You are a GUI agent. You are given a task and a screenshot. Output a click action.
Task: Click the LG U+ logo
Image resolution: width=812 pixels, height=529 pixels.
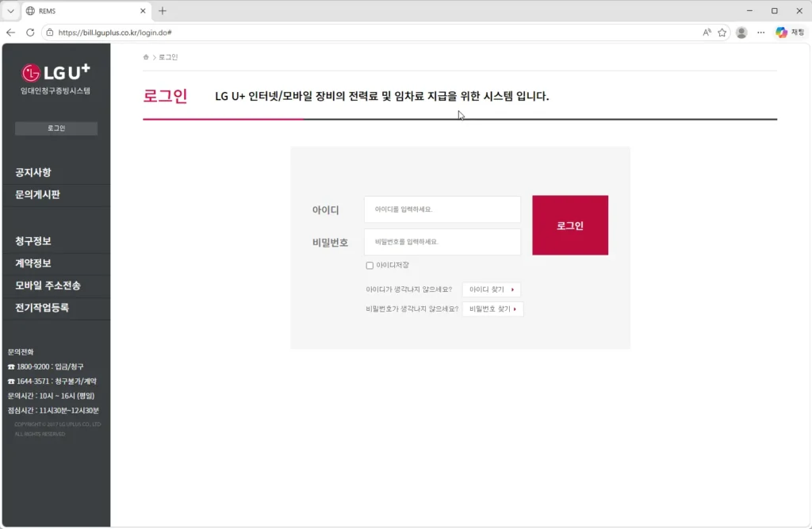pos(56,72)
